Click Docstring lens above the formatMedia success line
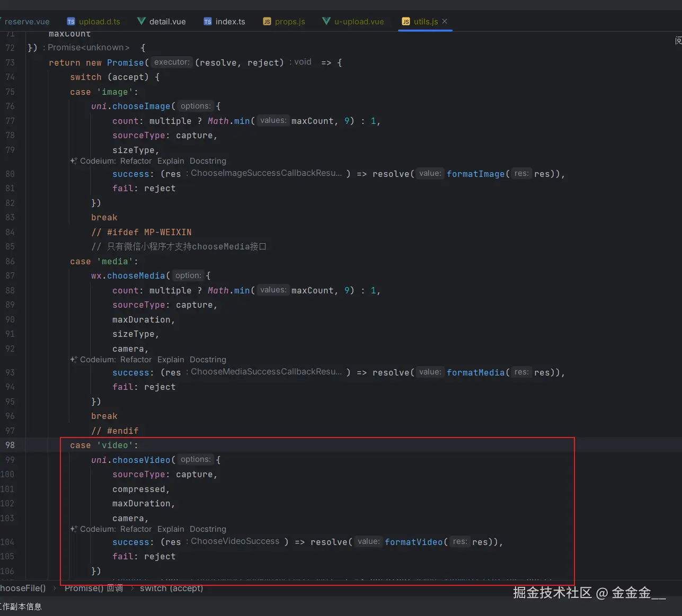Screen dimensions: 682x616 [x=208, y=360]
